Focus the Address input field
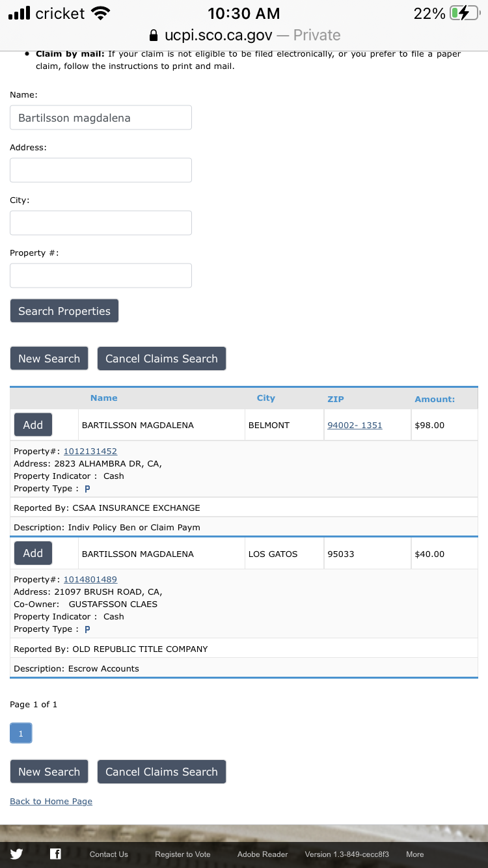Image resolution: width=488 pixels, height=868 pixels. tap(101, 170)
